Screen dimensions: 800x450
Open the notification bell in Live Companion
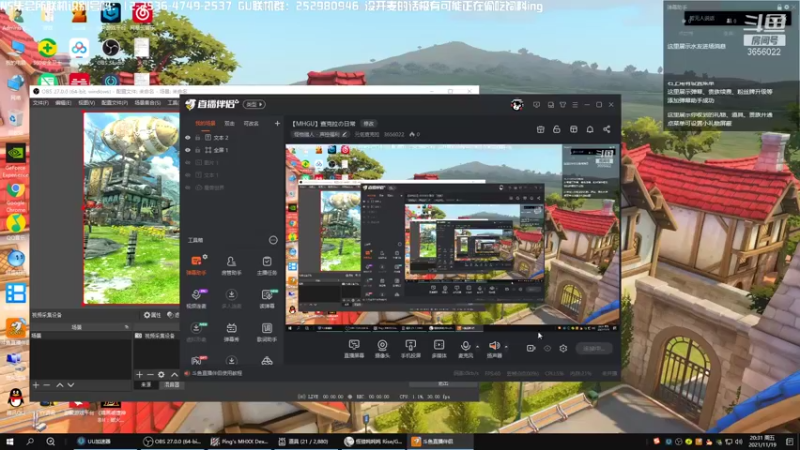click(x=590, y=130)
